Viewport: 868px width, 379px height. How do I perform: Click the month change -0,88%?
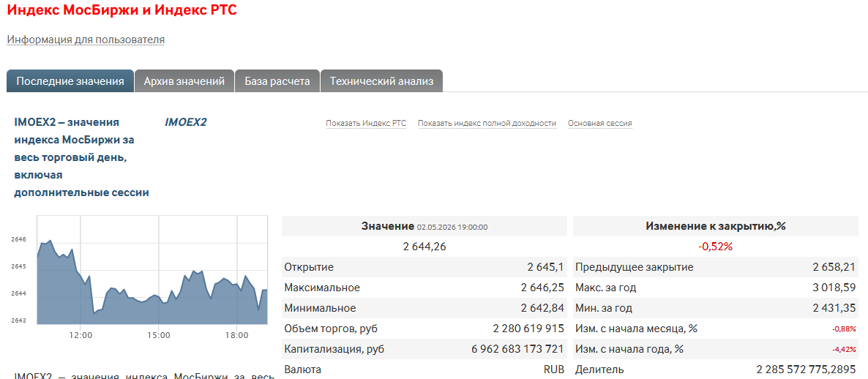point(844,329)
